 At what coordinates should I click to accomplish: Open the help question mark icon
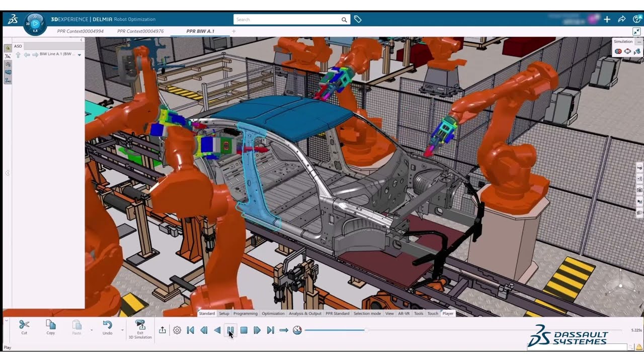(x=636, y=19)
